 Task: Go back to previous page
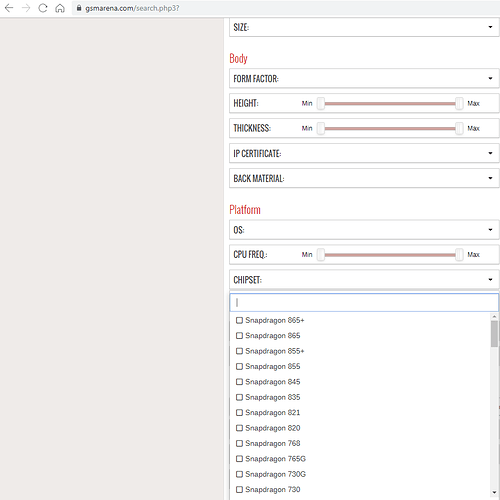tap(9, 8)
